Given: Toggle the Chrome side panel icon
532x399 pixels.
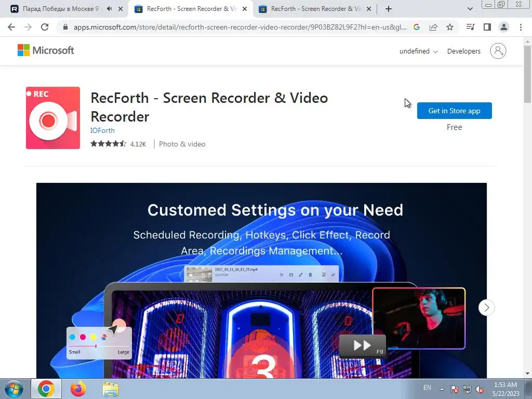Looking at the screenshot, I should (487, 27).
